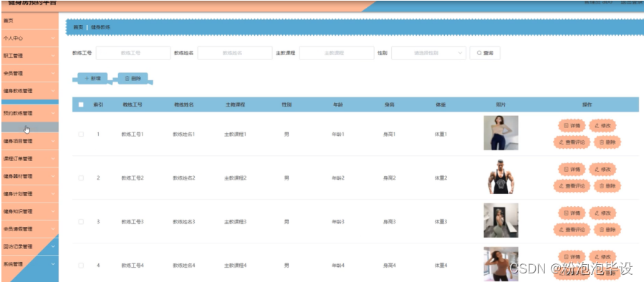The image size is (644, 282).
Task: Open the 健身知识管理 sidebar menu
Action: click(30, 211)
